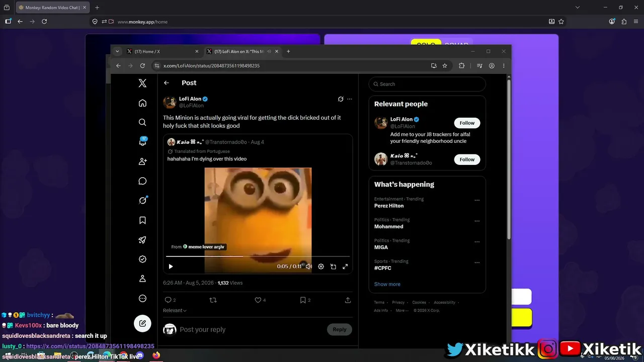
Task: Open more options for Perez Hilton trend
Action: 477,200
